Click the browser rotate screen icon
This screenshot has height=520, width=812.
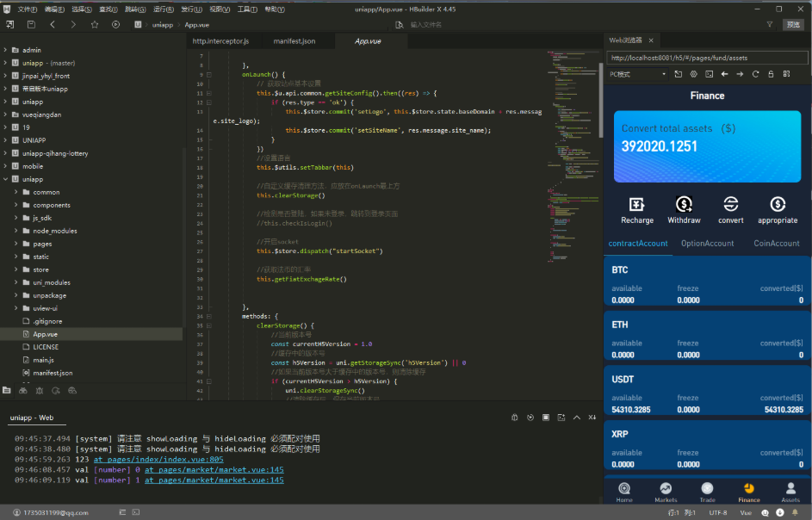678,74
